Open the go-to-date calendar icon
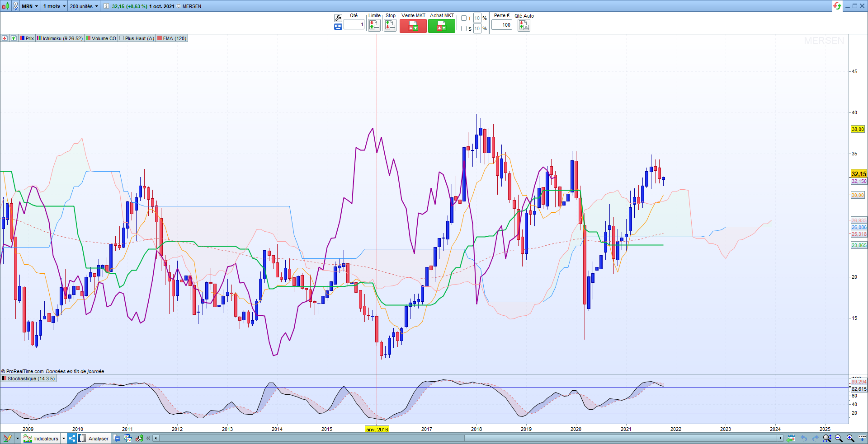The width and height of the screenshot is (868, 444). tap(791, 438)
